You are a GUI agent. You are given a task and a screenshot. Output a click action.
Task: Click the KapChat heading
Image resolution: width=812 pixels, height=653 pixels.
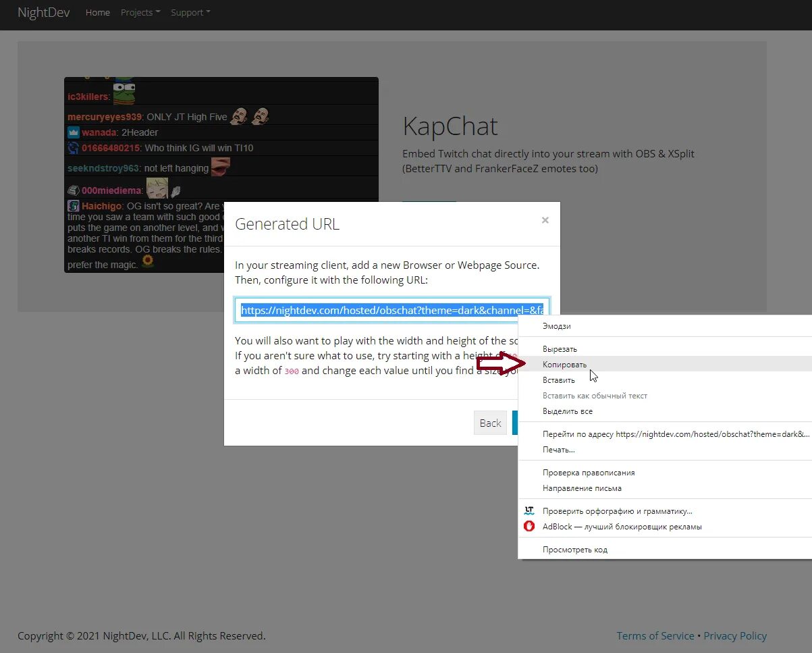[x=450, y=126]
